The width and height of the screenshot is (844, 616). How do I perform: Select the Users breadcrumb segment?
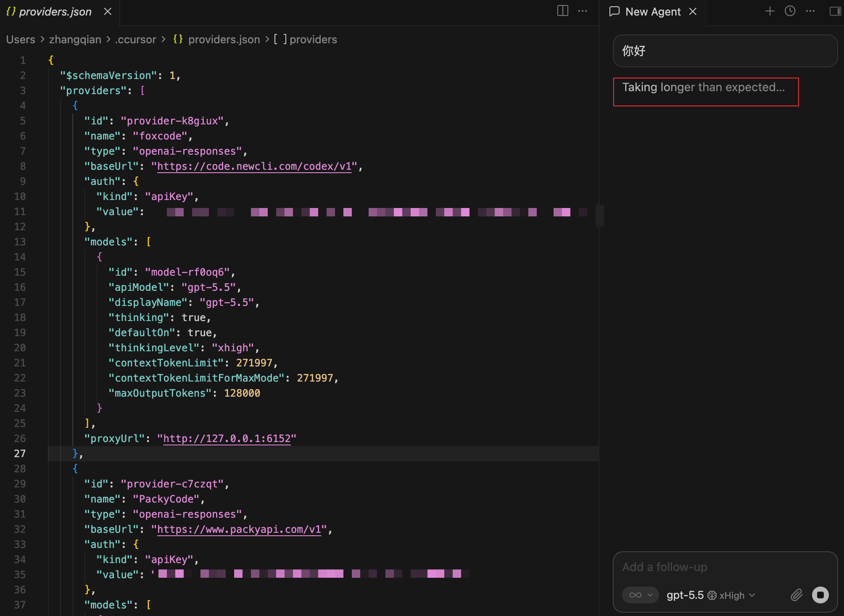(21, 39)
